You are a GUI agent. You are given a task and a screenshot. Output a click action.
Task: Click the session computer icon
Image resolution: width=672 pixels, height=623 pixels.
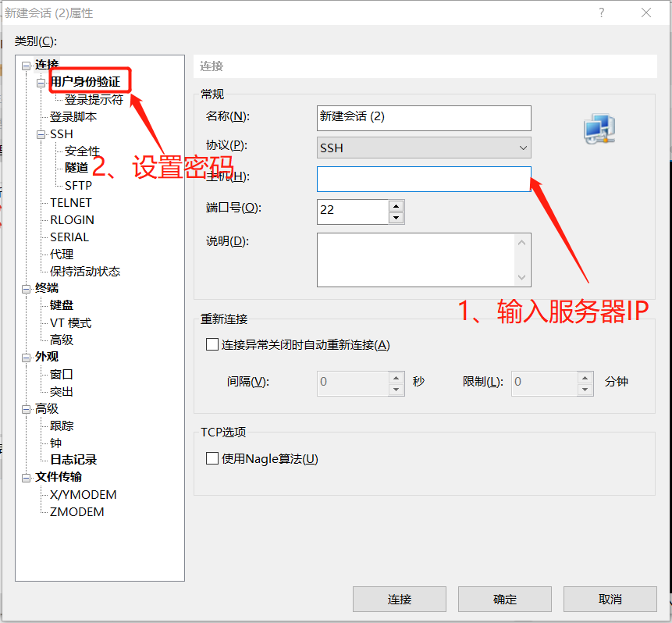599,128
